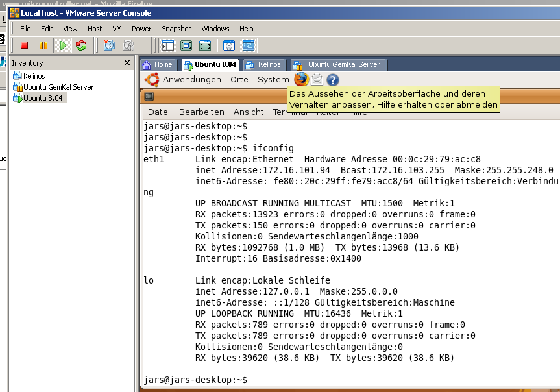Open the Edit menu
The height and width of the screenshot is (392, 560).
click(x=47, y=29)
